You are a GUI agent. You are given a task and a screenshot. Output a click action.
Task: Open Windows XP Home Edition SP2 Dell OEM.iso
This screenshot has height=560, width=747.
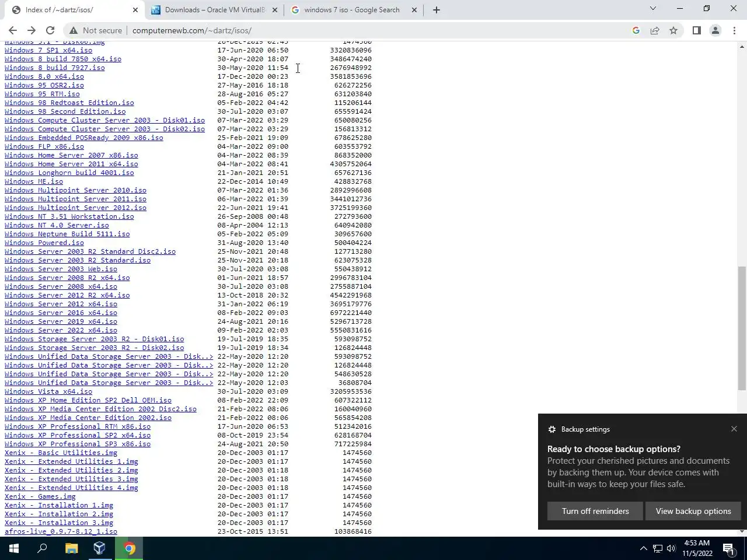(88, 400)
